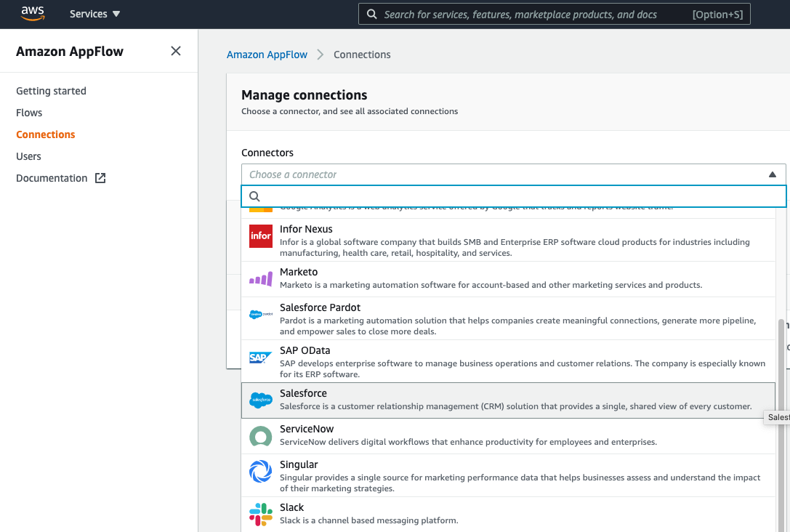Image resolution: width=790 pixels, height=532 pixels.
Task: Choose Marketo connector name
Action: click(299, 272)
